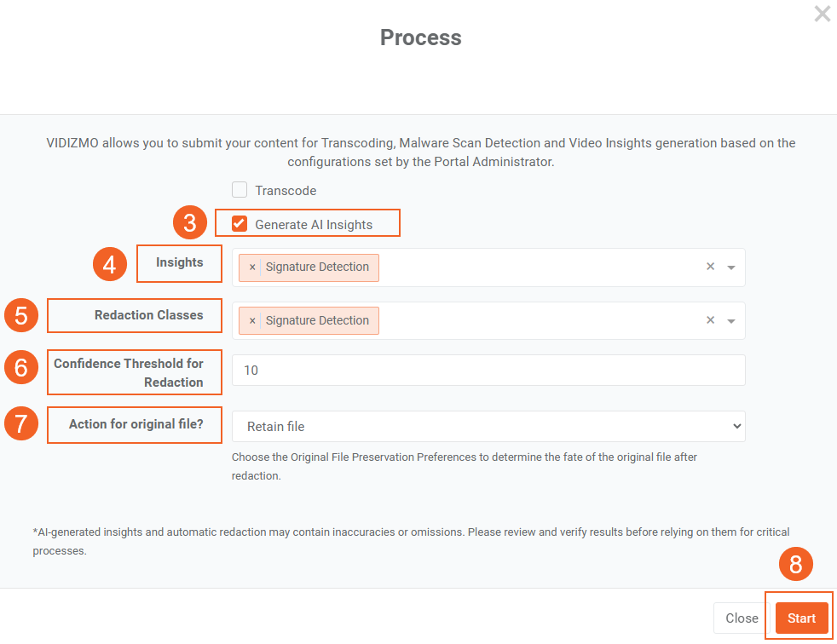Open the Redaction Classes dropdown arrow
837x644 pixels.
[731, 321]
